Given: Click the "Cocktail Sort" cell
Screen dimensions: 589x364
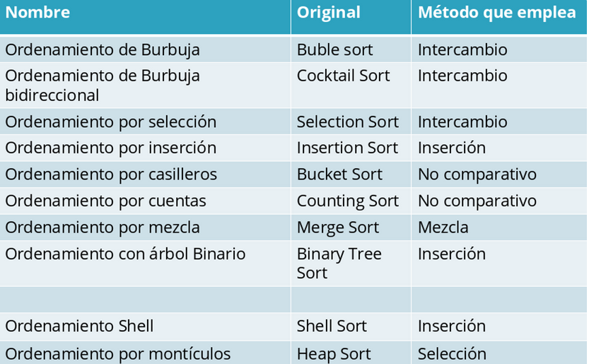Looking at the screenshot, I should point(343,76).
